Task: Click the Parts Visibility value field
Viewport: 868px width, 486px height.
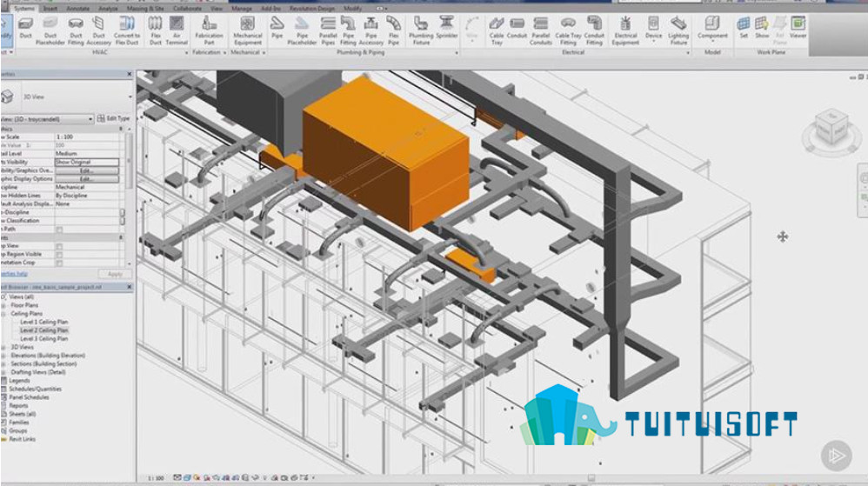Action: (87, 163)
